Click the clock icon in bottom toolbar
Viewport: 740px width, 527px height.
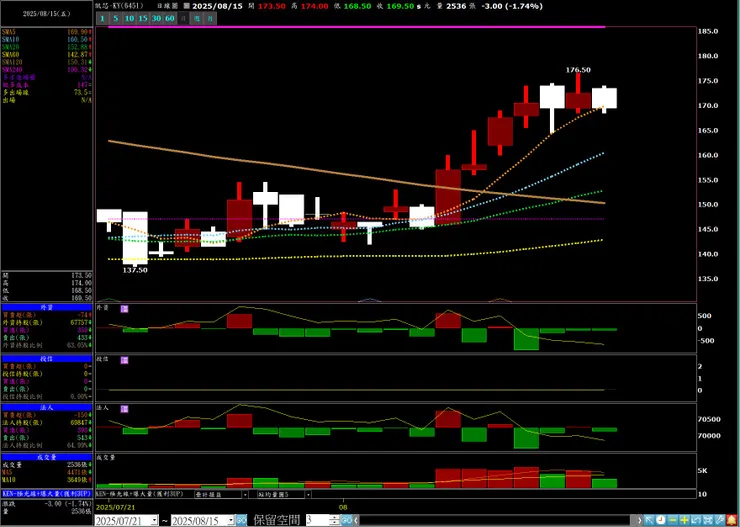click(x=661, y=520)
